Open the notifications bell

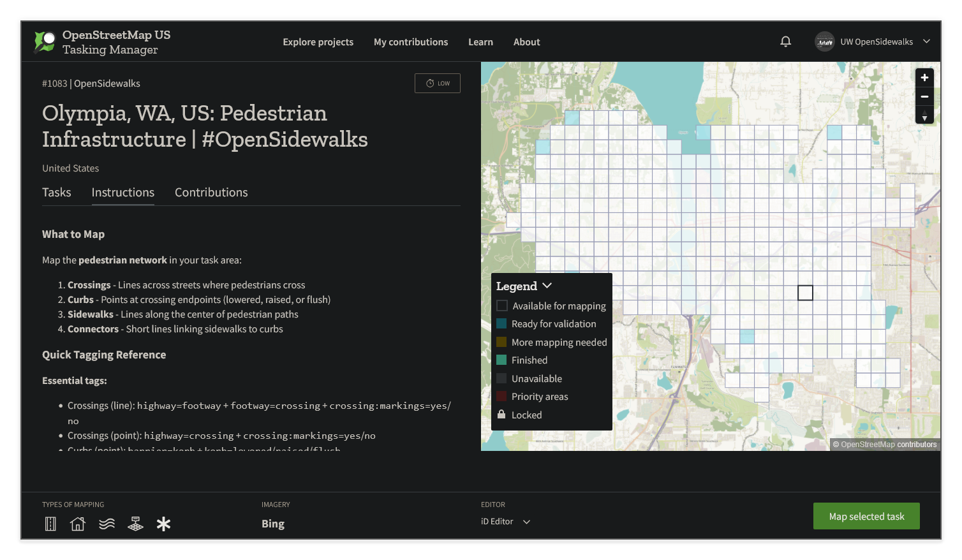(x=785, y=41)
